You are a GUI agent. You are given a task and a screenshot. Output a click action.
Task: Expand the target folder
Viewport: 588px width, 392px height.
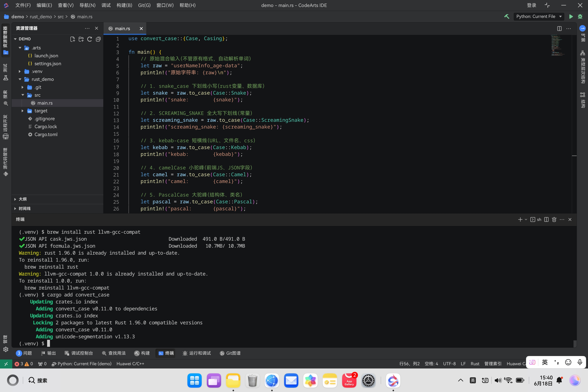[x=23, y=111]
